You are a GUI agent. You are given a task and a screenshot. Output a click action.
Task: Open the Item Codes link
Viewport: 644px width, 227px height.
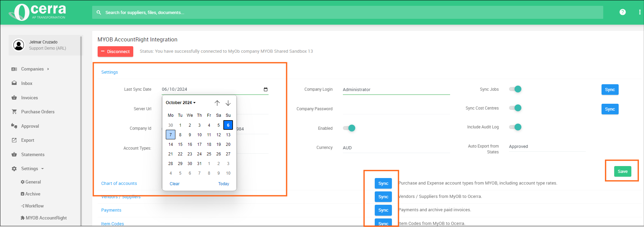tap(112, 224)
